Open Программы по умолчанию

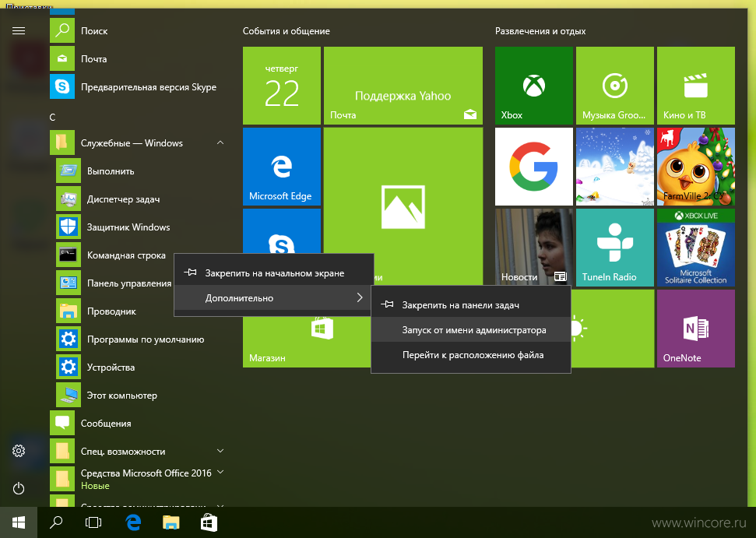tap(140, 339)
